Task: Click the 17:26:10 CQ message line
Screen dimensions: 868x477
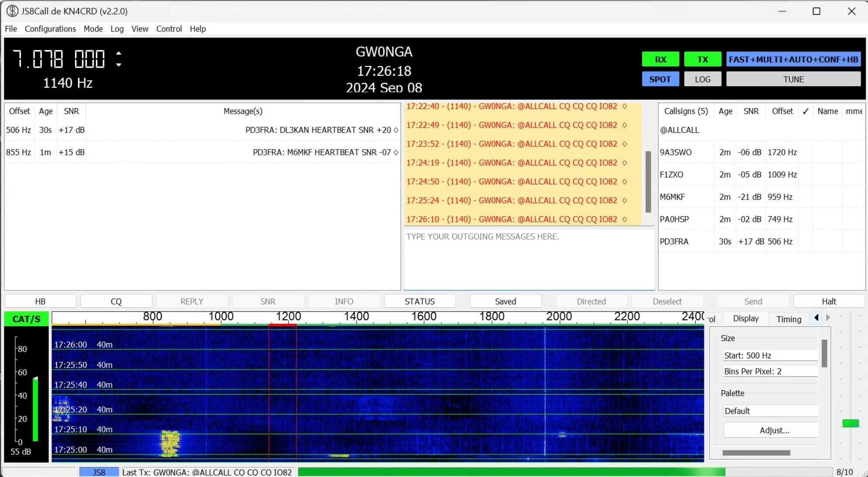Action: click(x=516, y=219)
